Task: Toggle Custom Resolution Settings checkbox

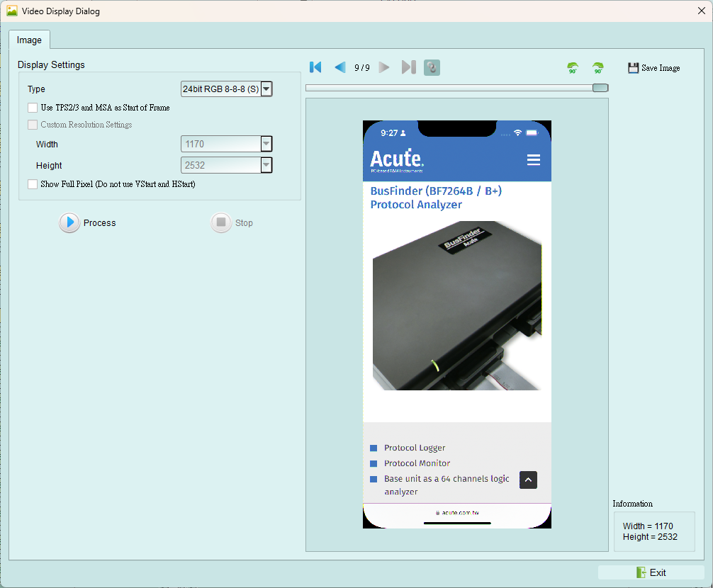Action: tap(33, 125)
